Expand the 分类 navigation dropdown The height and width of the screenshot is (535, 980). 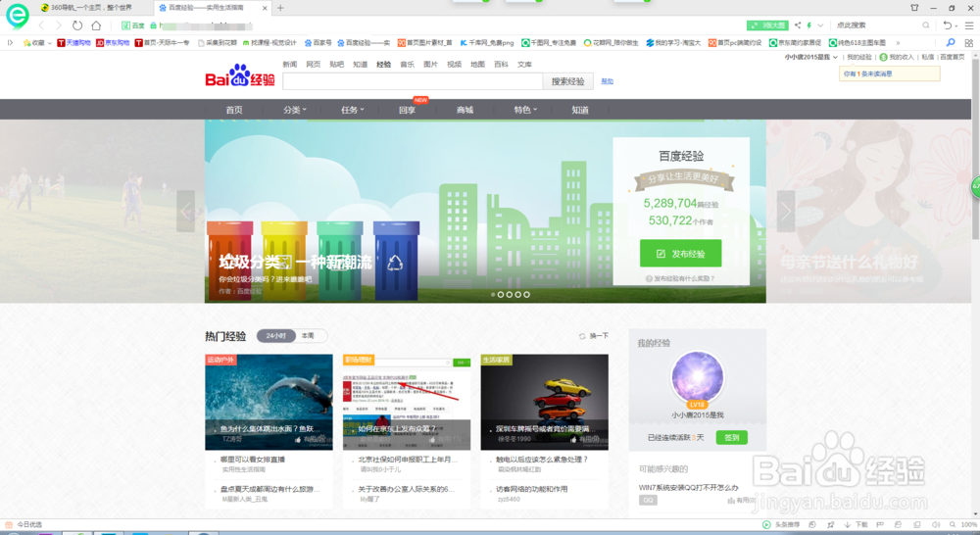coord(295,110)
